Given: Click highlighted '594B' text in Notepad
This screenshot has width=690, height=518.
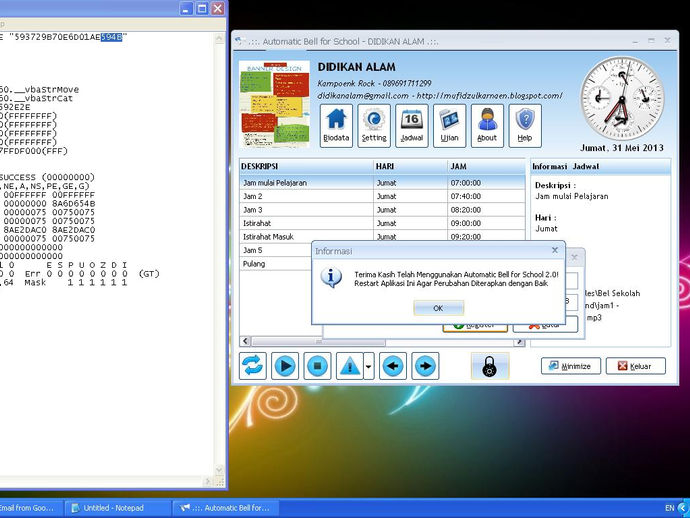Looking at the screenshot, I should 111,37.
